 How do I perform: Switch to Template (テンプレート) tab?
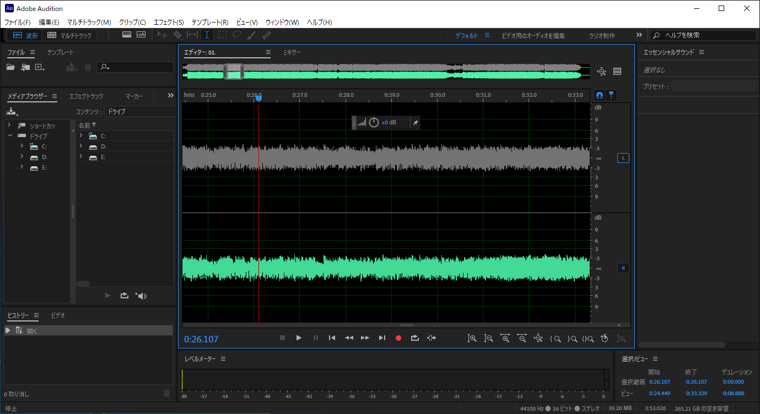pyautogui.click(x=61, y=52)
